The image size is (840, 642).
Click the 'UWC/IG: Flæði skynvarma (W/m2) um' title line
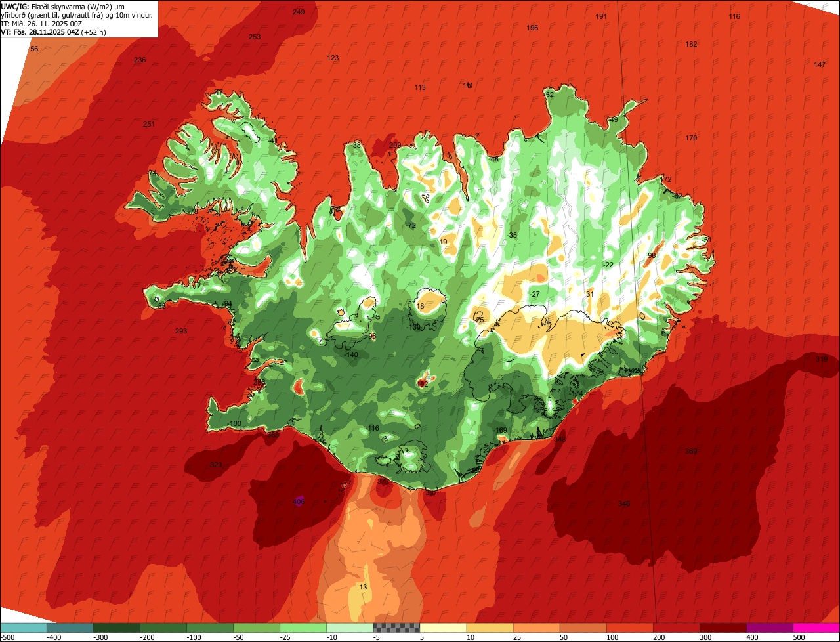(63, 6)
